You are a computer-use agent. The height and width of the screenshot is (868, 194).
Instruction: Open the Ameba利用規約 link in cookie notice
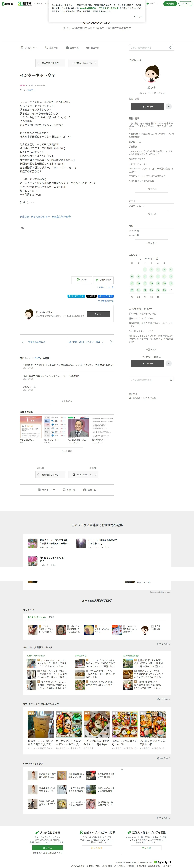click(x=88, y=8)
